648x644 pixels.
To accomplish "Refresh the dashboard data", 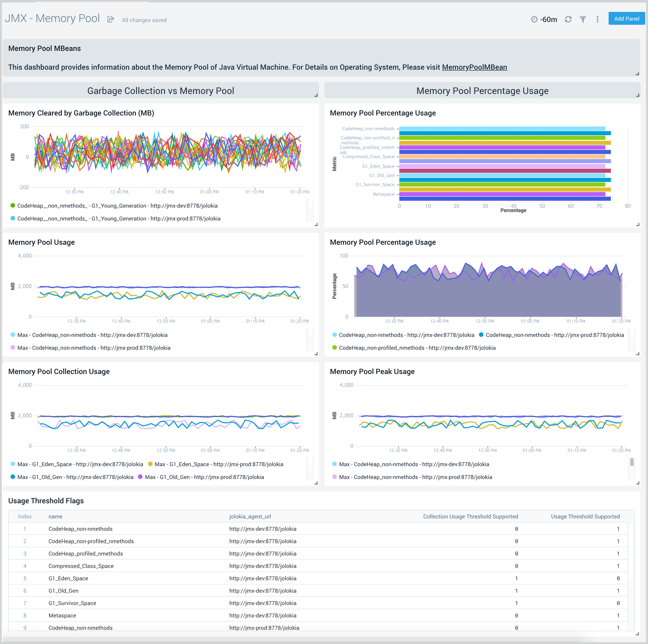I will point(568,19).
